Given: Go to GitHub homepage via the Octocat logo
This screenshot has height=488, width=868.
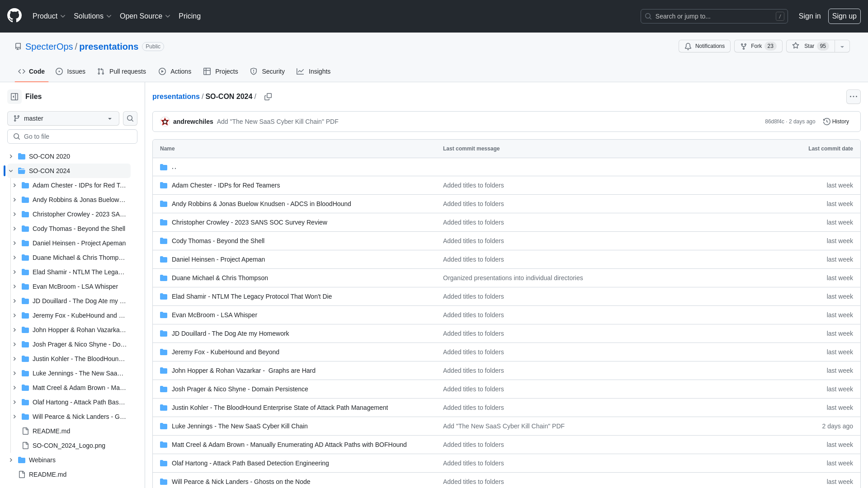Looking at the screenshot, I should (x=14, y=16).
